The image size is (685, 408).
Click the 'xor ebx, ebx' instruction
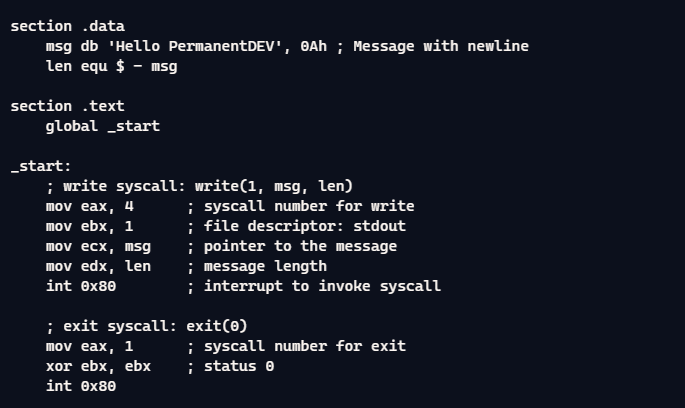(x=97, y=366)
